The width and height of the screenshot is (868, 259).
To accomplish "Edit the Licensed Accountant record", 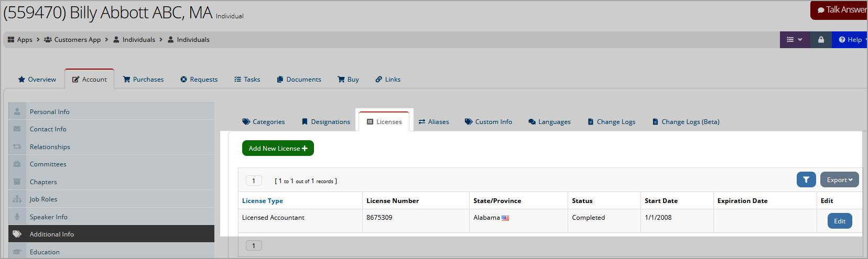I will [840, 221].
